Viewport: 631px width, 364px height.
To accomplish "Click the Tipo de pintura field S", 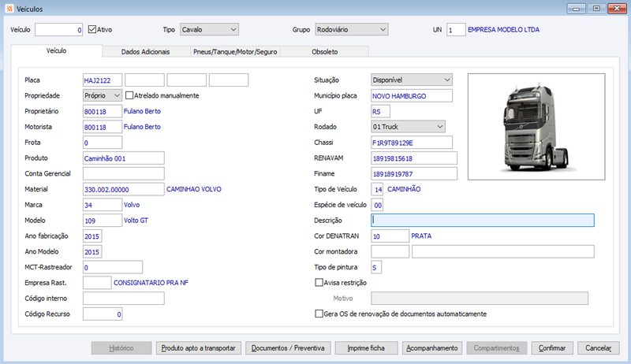I will (376, 267).
